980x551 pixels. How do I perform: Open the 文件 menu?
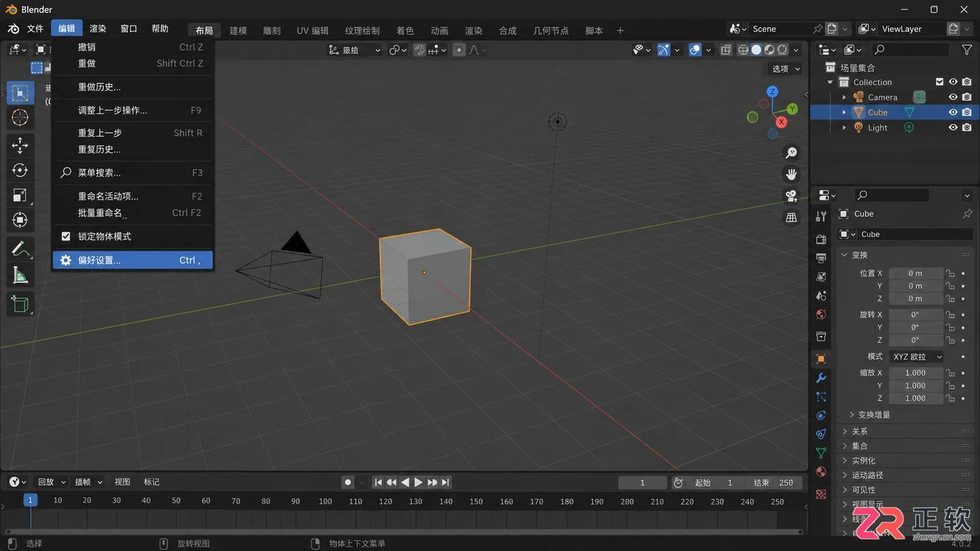[35, 29]
